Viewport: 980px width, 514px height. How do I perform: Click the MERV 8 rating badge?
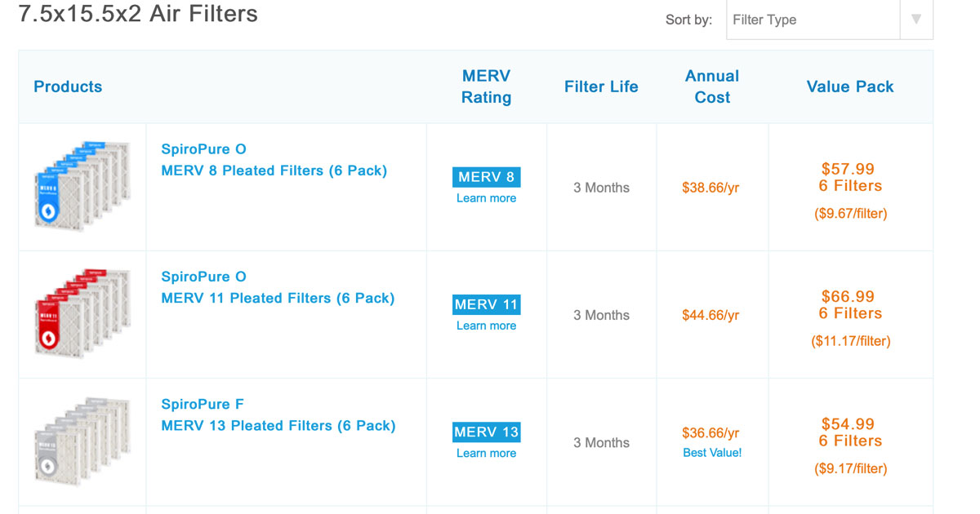tap(486, 177)
